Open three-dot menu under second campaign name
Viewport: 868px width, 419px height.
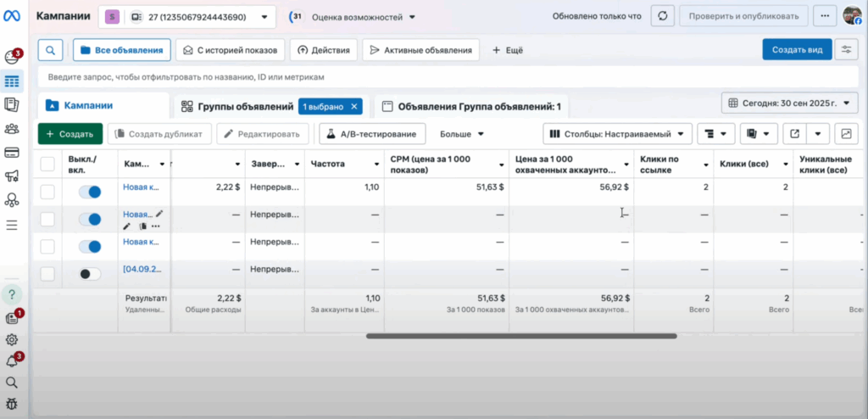(x=156, y=226)
